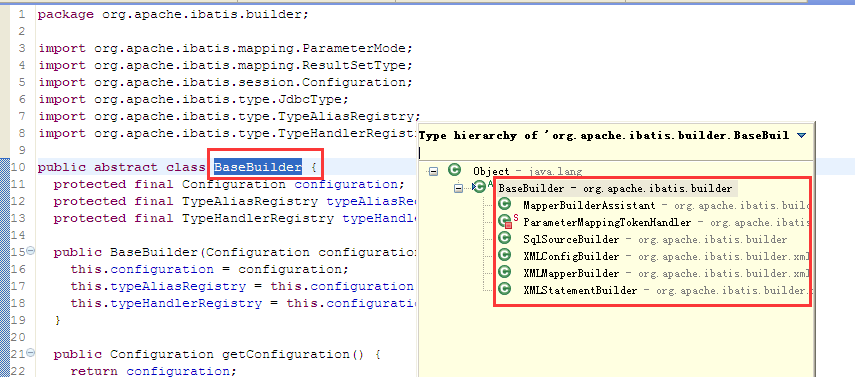This screenshot has height=377, width=855.
Task: Click this.typeHandlerRegistry on line 18
Action: [x=166, y=303]
